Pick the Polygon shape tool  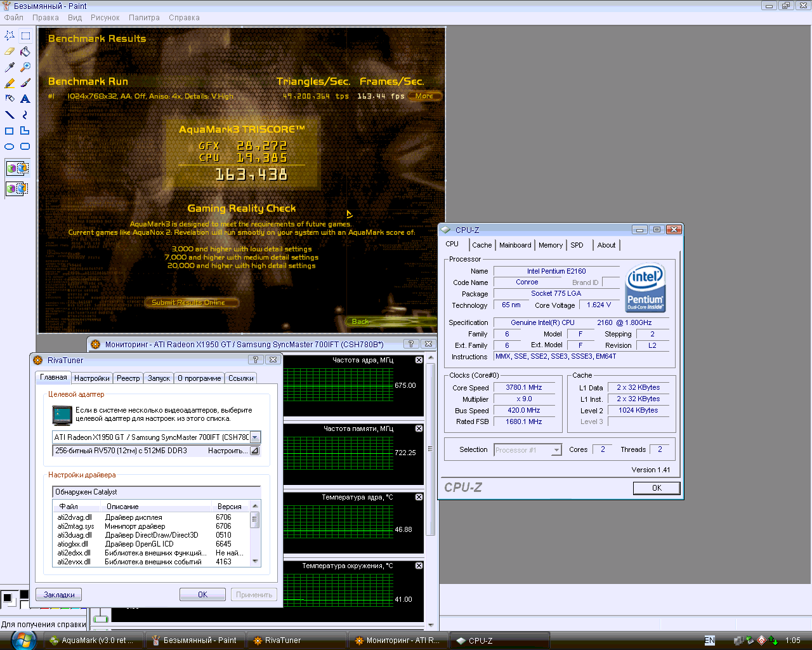(25, 131)
